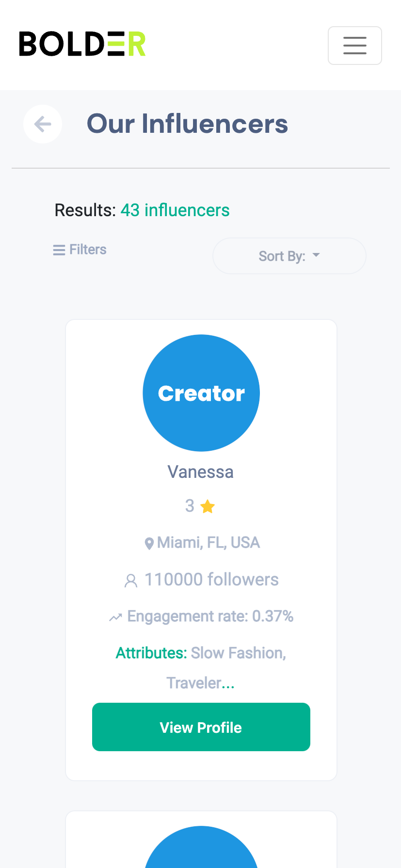
Task: Click Miami, FL, USA location text
Action: click(x=209, y=543)
